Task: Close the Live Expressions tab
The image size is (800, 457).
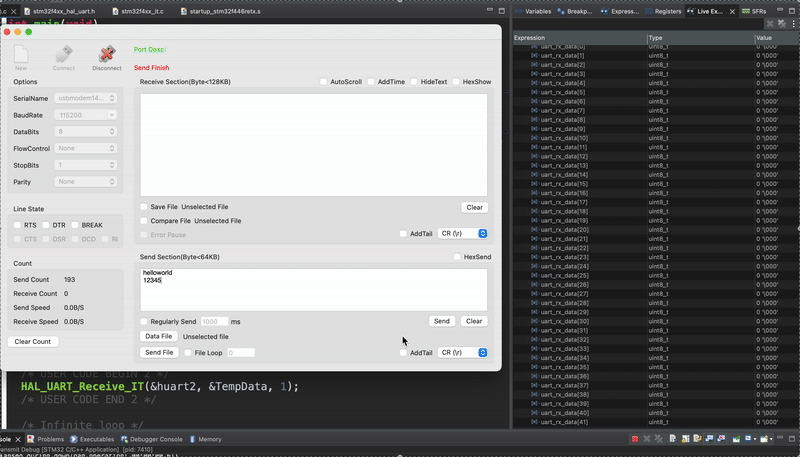Action: point(732,11)
